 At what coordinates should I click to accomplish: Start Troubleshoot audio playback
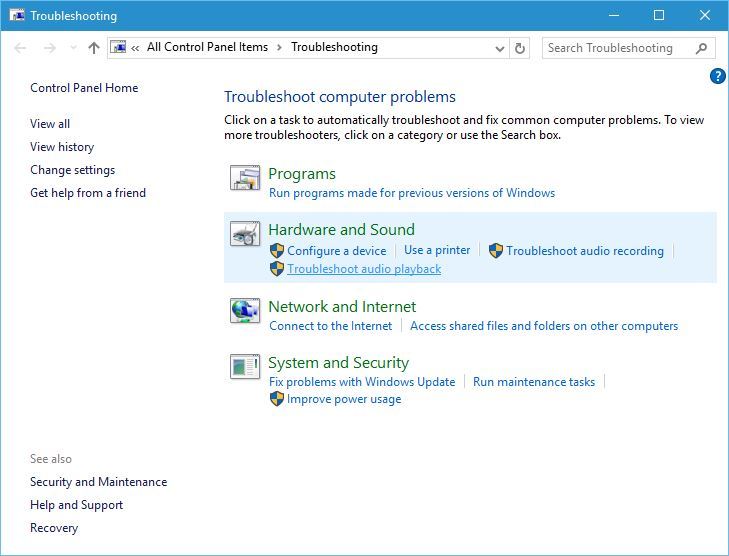pos(364,269)
